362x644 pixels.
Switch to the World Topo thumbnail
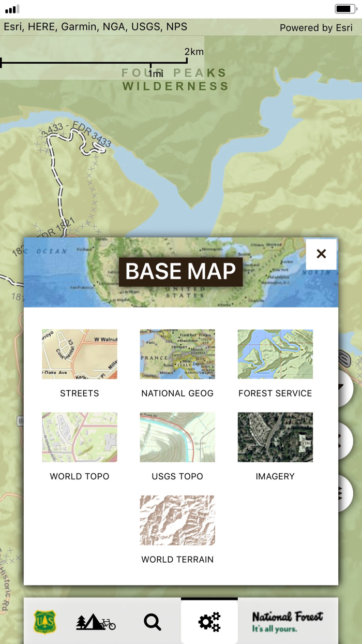[80, 437]
